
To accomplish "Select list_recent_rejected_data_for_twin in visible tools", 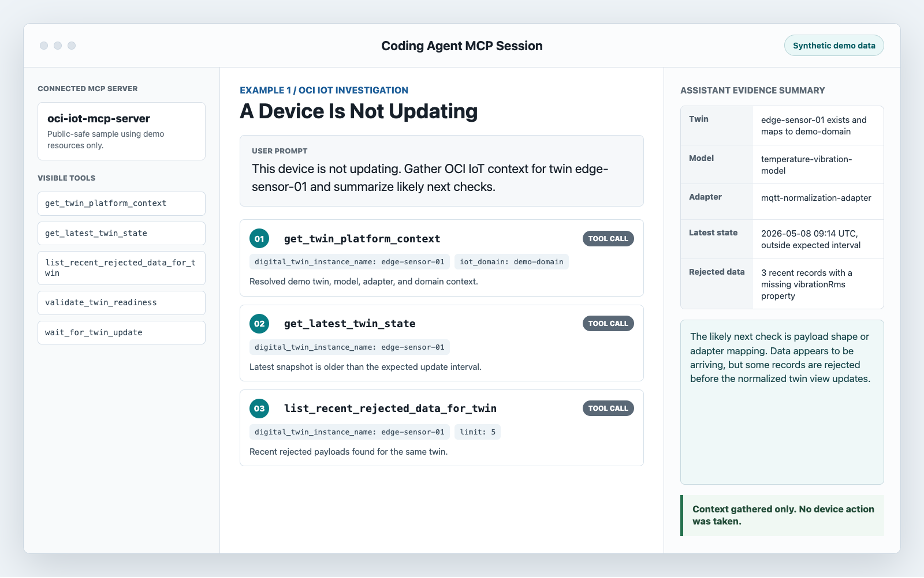I will tap(121, 267).
